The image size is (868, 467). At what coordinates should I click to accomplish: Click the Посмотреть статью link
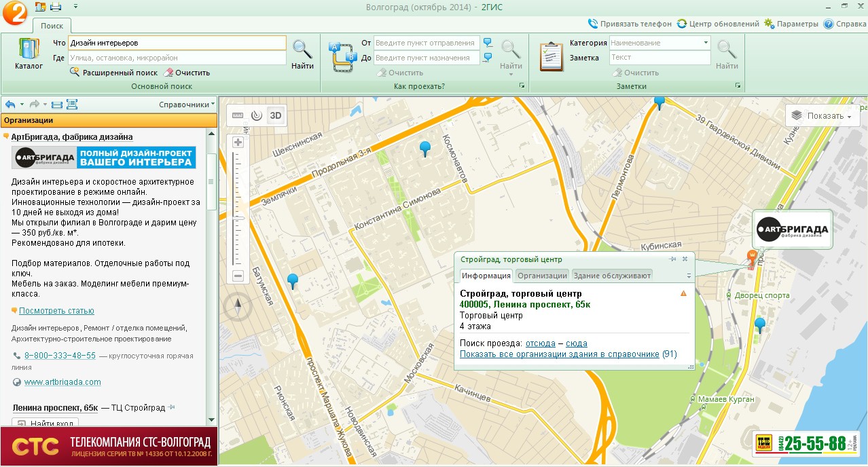[56, 311]
